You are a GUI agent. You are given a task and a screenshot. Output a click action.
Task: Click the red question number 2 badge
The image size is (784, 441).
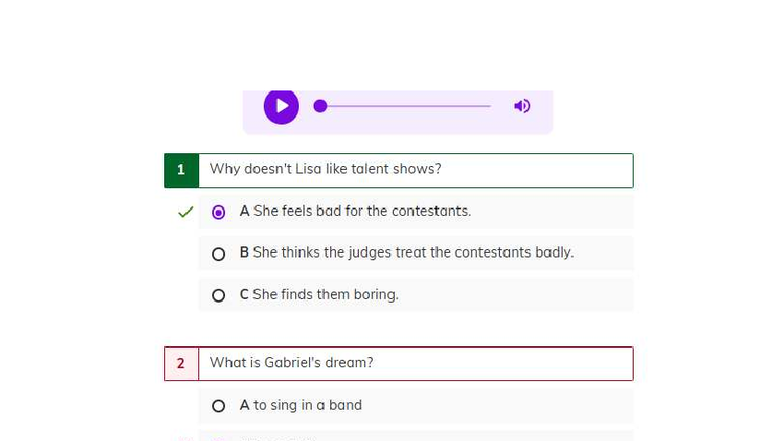[182, 364]
